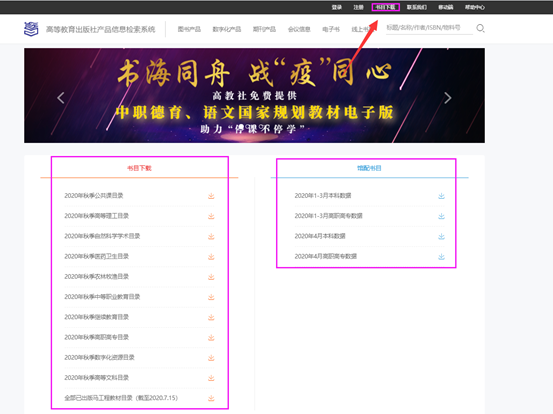Click download icon for 2020年4月本科数据
Screen dimensions: 553x414
pyautogui.click(x=441, y=236)
